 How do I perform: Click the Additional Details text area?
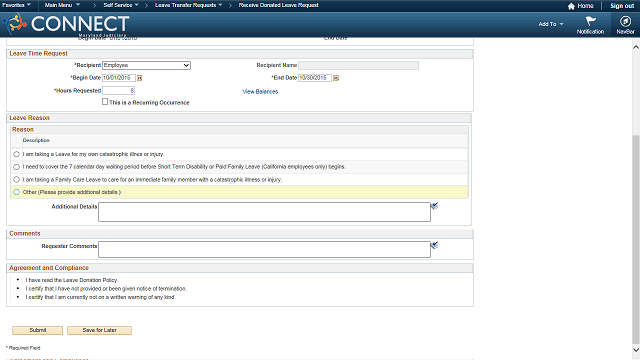pyautogui.click(x=264, y=212)
